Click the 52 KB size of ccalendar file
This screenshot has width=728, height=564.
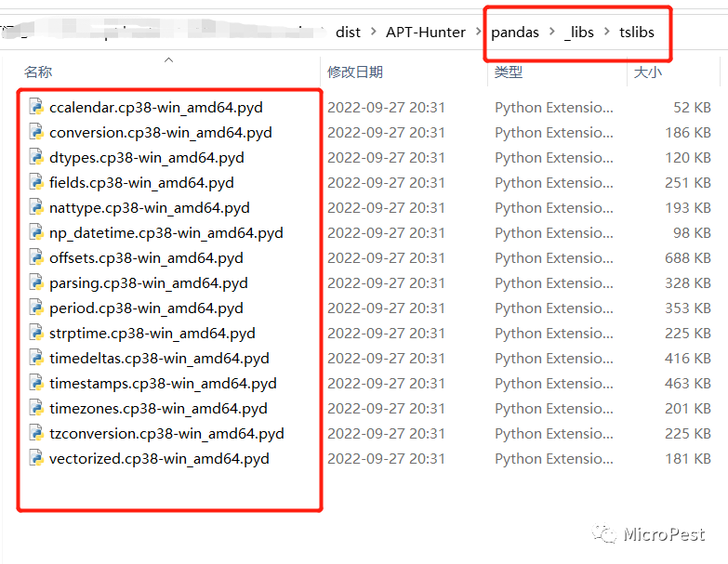(693, 108)
